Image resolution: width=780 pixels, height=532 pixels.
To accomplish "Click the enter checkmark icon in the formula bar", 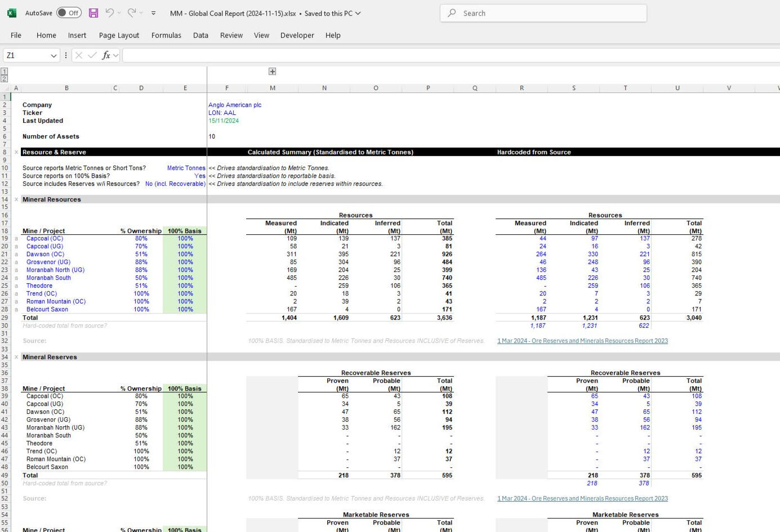I will pyautogui.click(x=92, y=55).
